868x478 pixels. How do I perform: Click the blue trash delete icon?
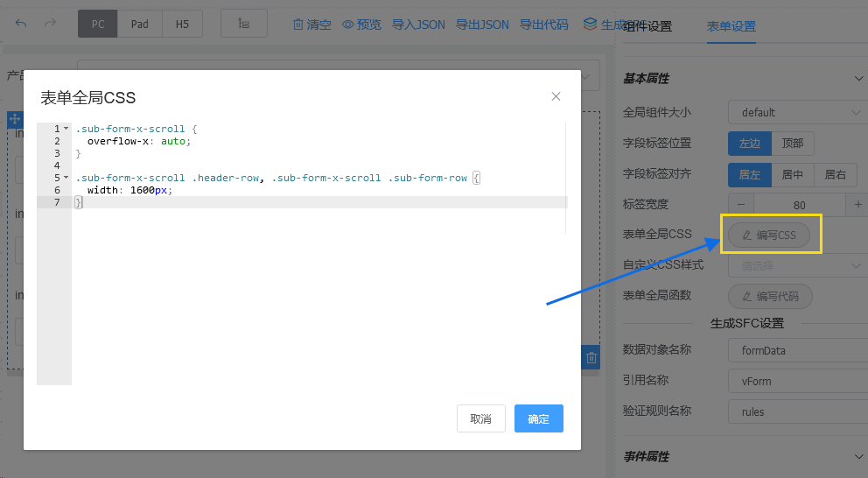pos(591,358)
